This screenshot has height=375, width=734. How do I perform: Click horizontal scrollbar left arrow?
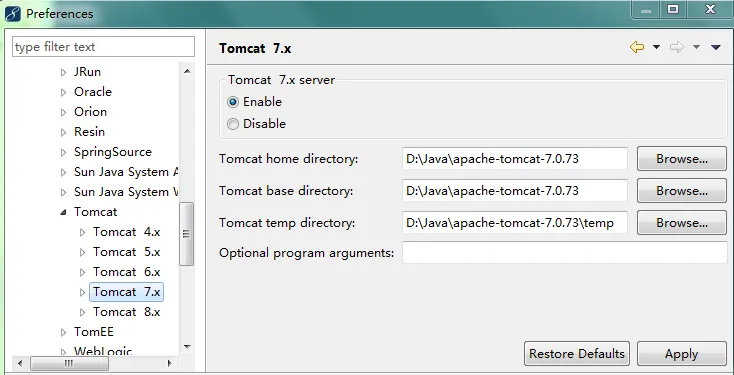pyautogui.click(x=20, y=363)
